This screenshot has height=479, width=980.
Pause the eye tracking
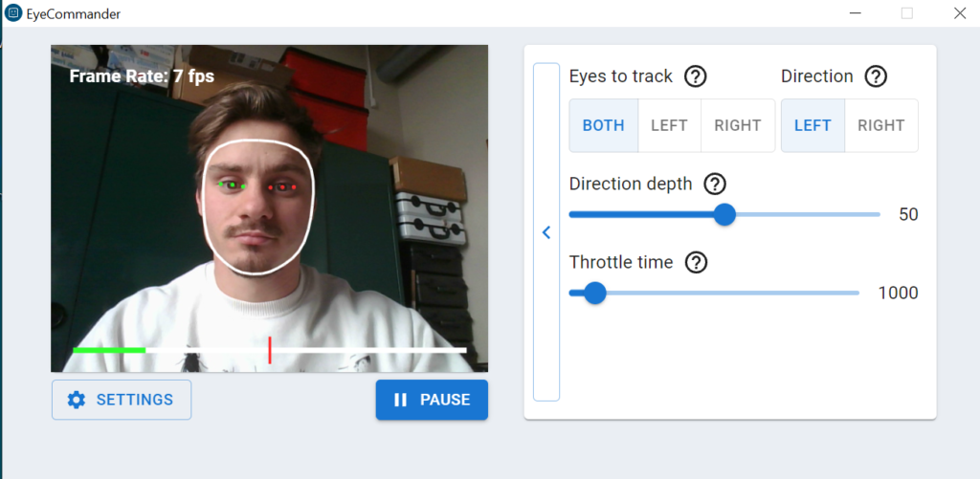pos(432,400)
